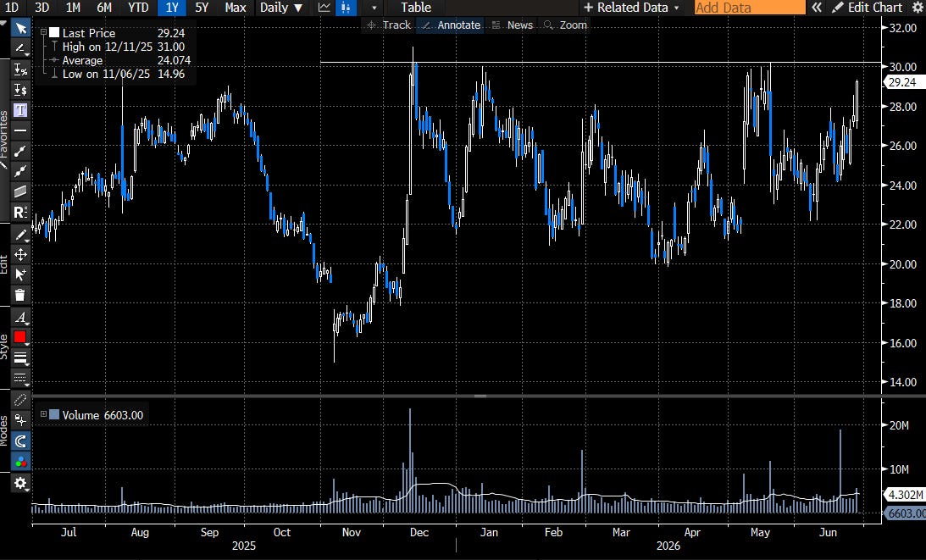Click the 29.24 last price axis label
Image resolution: width=926 pixels, height=560 pixels.
tap(903, 82)
